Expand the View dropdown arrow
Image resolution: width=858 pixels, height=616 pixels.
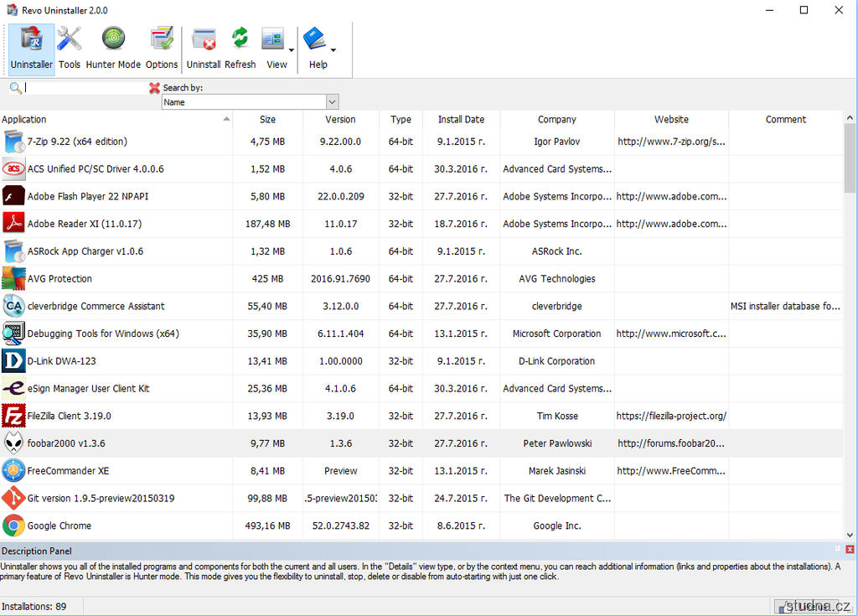[x=292, y=50]
